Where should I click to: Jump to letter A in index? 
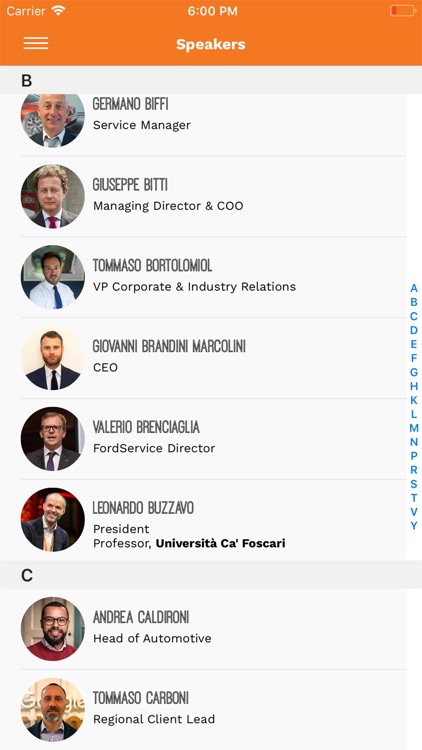414,288
